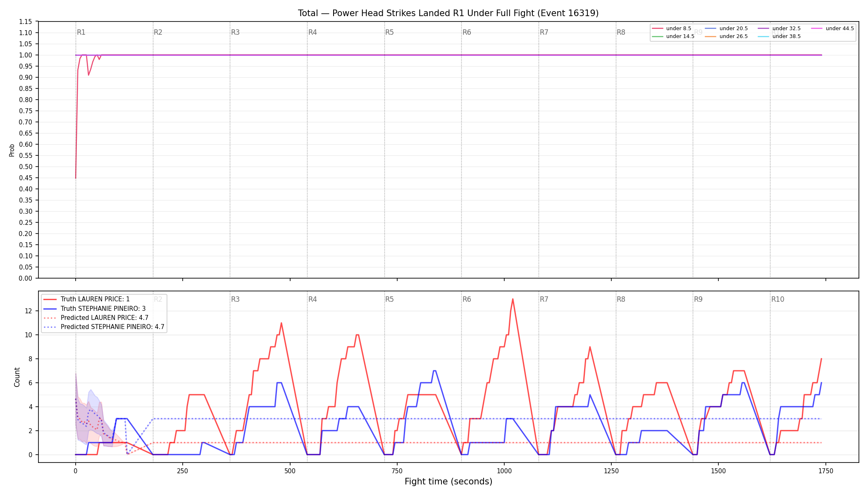
Task: Click the red peak at count 11 in R3
Action: point(281,323)
